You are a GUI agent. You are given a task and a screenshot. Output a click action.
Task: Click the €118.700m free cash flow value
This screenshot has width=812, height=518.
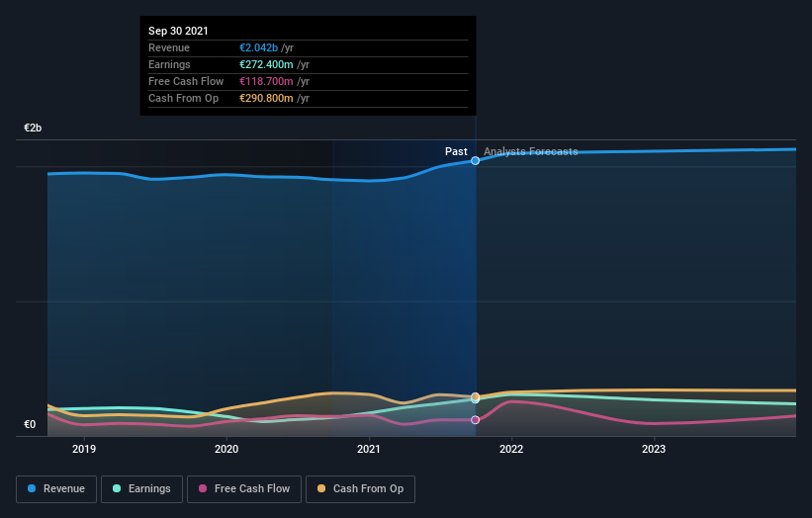(266, 81)
